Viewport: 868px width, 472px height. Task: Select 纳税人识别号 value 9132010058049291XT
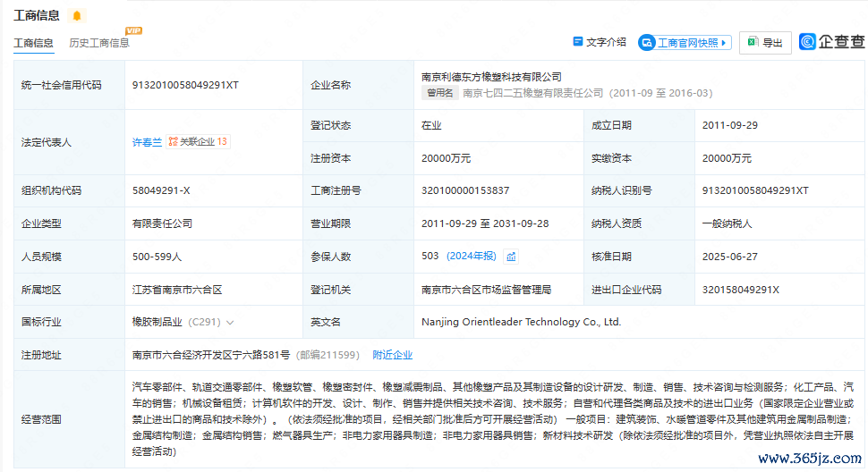pos(755,190)
